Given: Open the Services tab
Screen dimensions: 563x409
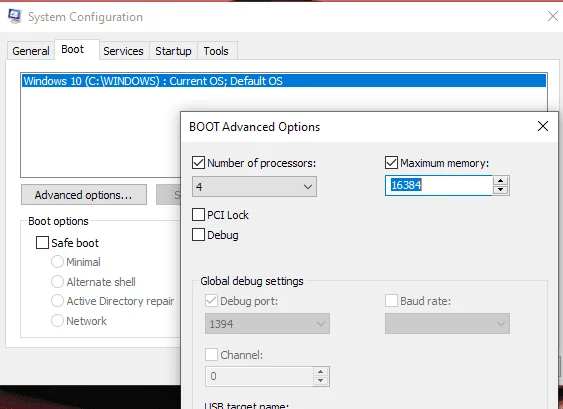Looking at the screenshot, I should [x=123, y=51].
